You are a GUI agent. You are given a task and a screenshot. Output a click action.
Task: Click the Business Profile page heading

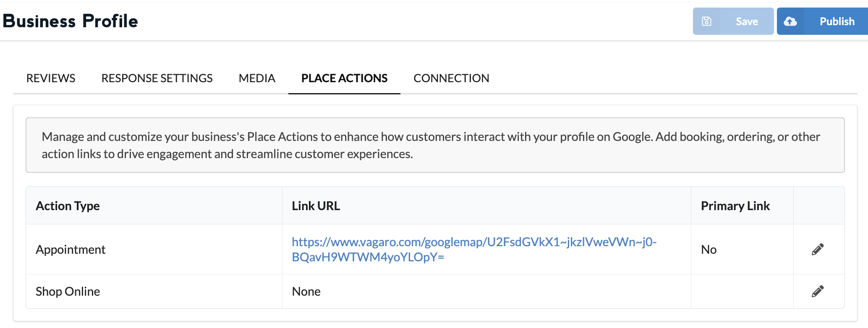(x=71, y=21)
